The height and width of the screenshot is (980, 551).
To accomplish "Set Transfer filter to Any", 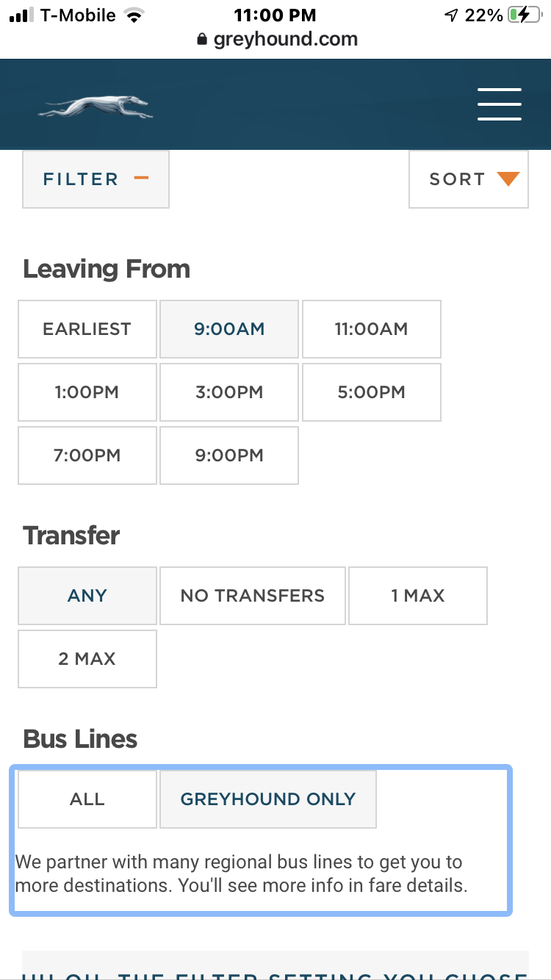I will tap(87, 595).
